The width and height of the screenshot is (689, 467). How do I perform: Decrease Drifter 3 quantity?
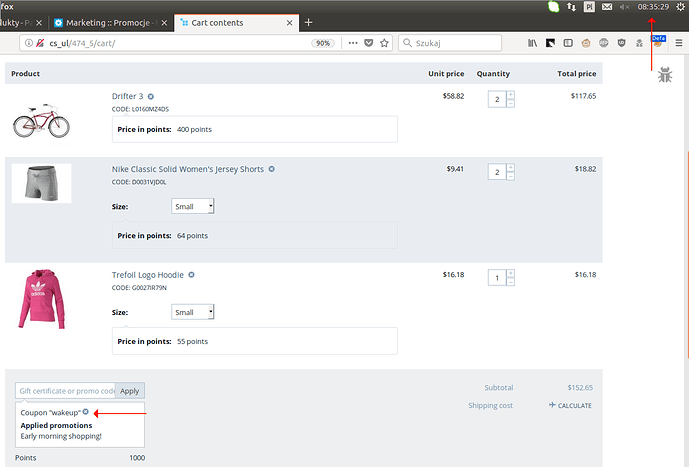pos(511,103)
